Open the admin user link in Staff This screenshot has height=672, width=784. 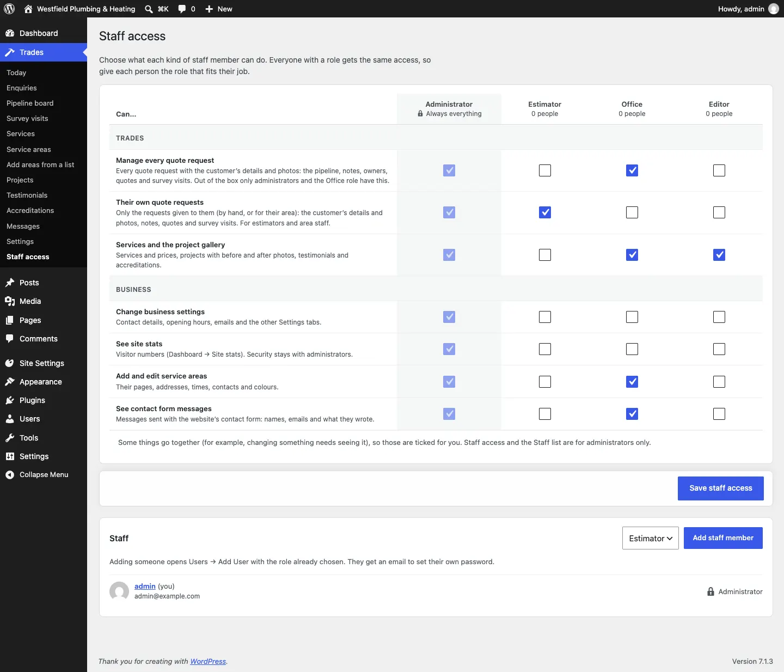(x=145, y=586)
